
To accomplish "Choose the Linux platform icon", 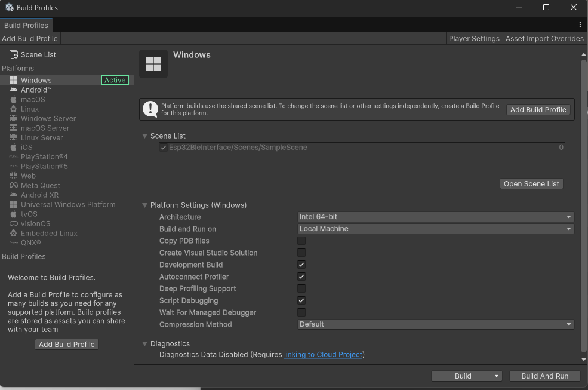I will pyautogui.click(x=14, y=109).
